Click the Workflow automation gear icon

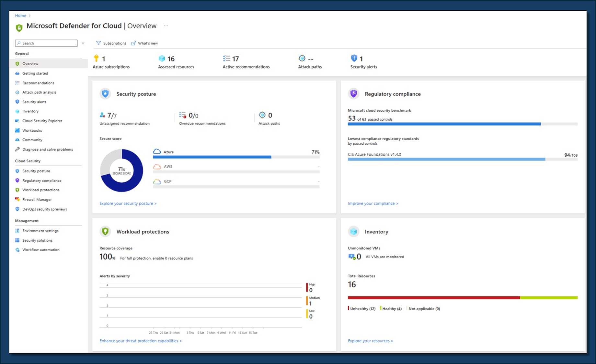[x=17, y=250]
